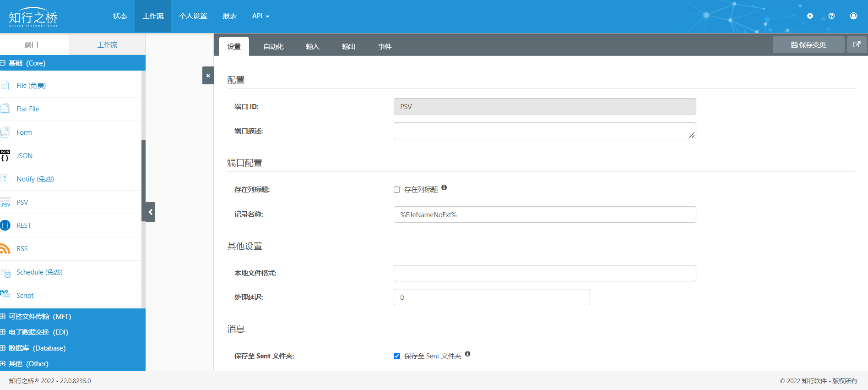
Task: Close the port settings panel with X
Action: (208, 76)
